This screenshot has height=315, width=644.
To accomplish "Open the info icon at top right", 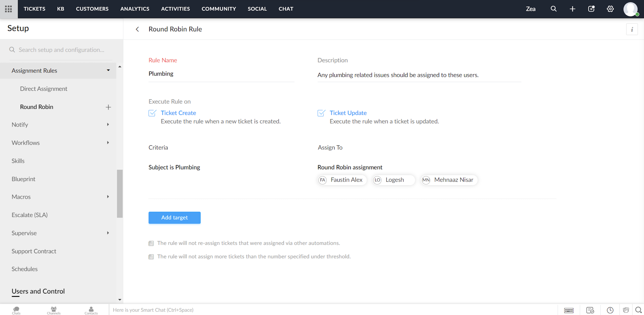I will pyautogui.click(x=632, y=29).
